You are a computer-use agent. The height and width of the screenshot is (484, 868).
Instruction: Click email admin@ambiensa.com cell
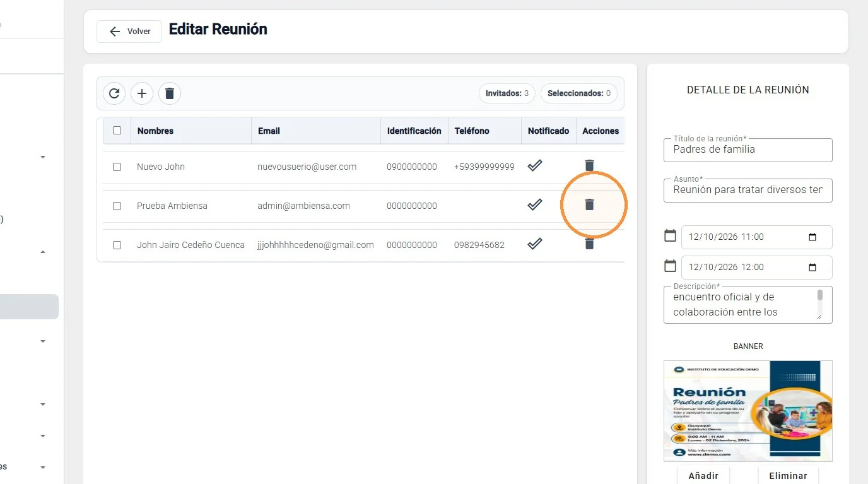[x=303, y=206]
